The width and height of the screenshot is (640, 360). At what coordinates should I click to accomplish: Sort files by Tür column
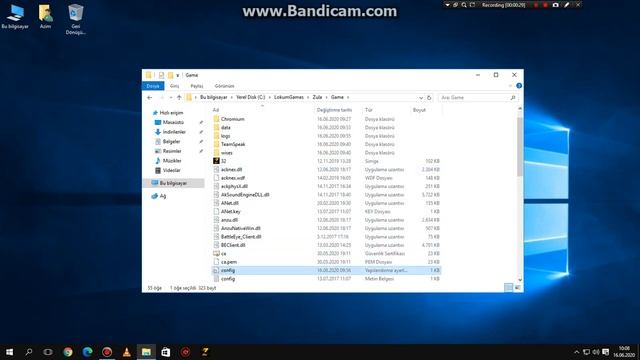(x=369, y=110)
